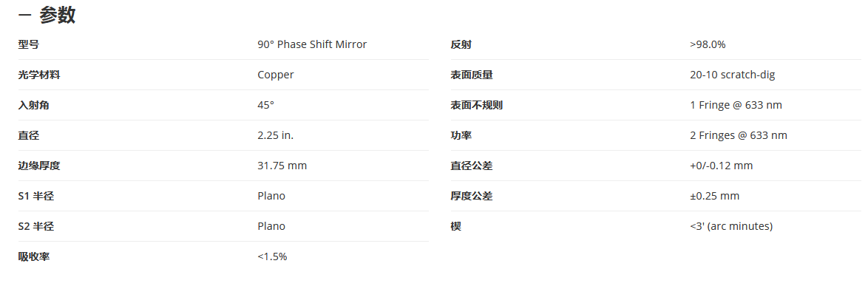Click the 2 Fringes @ 633 nm power value
Viewport: 868px width, 289px height.
tap(739, 135)
